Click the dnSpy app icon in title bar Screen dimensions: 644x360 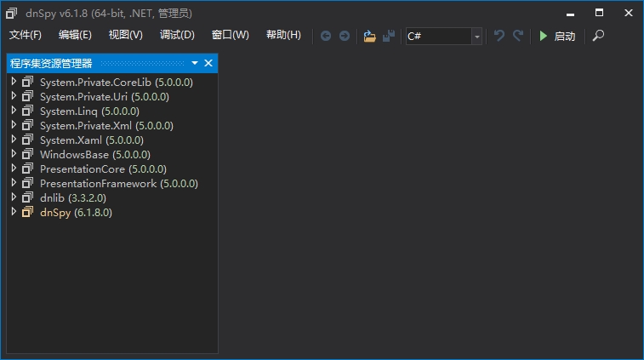(12, 14)
